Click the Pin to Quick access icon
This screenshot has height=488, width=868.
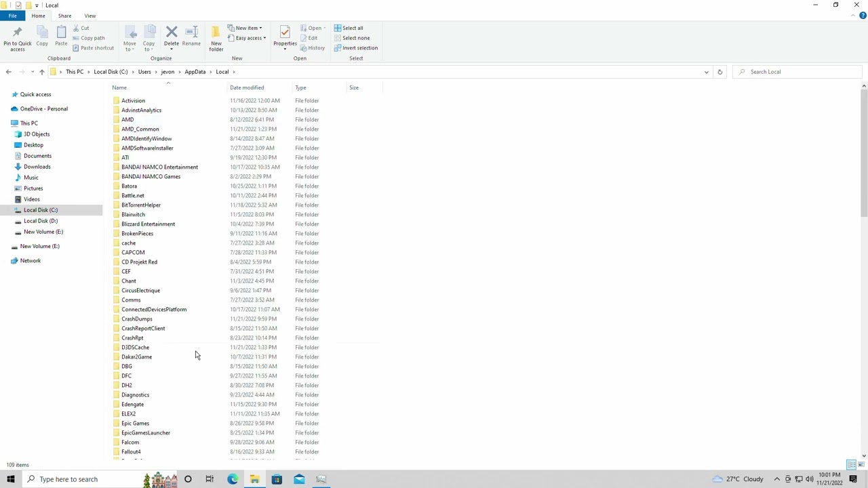click(x=17, y=33)
